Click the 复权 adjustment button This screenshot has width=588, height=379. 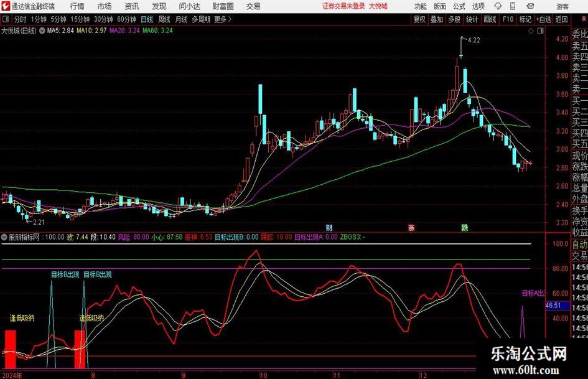click(419, 19)
